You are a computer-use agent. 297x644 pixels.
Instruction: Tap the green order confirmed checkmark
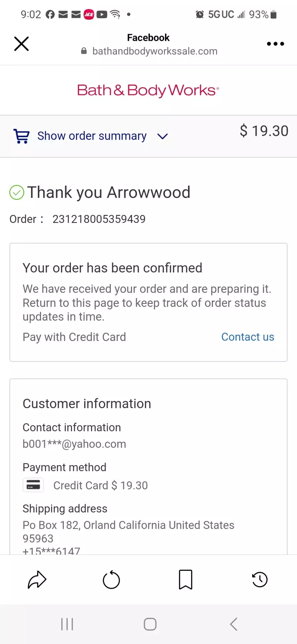coord(17,193)
